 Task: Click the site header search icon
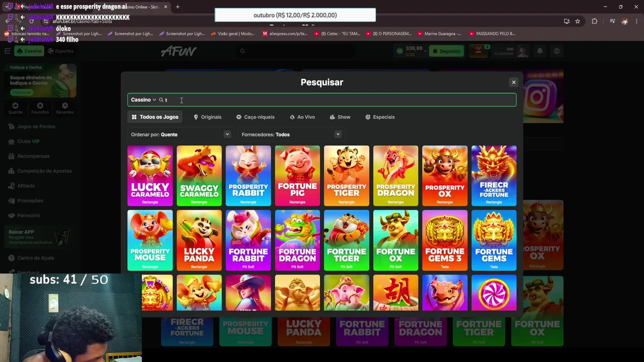click(x=243, y=51)
